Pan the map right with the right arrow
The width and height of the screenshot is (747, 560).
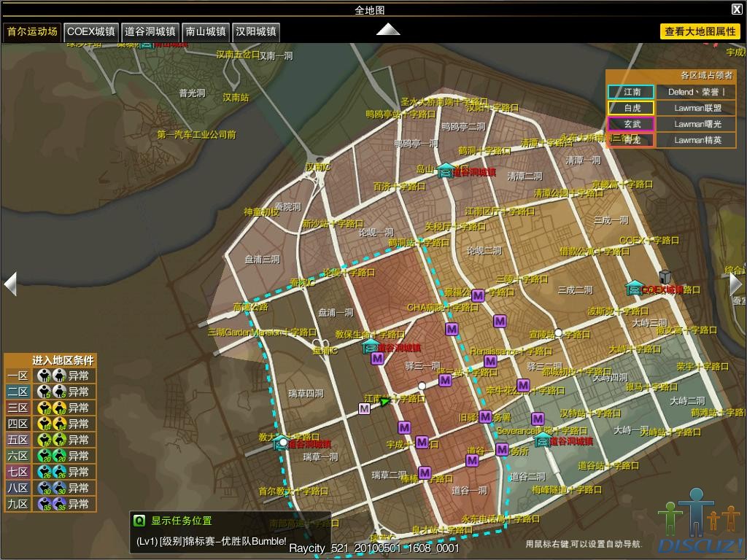(x=736, y=284)
